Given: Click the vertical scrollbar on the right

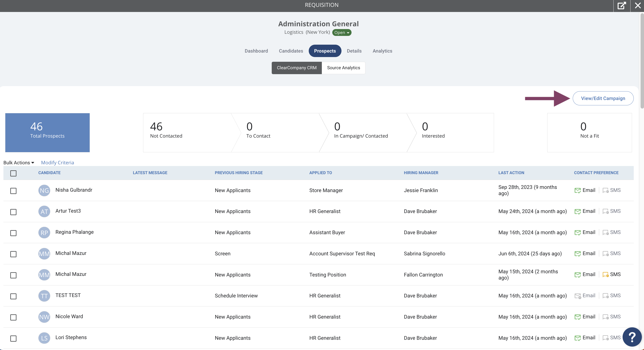Looking at the screenshot, I should pyautogui.click(x=642, y=61).
